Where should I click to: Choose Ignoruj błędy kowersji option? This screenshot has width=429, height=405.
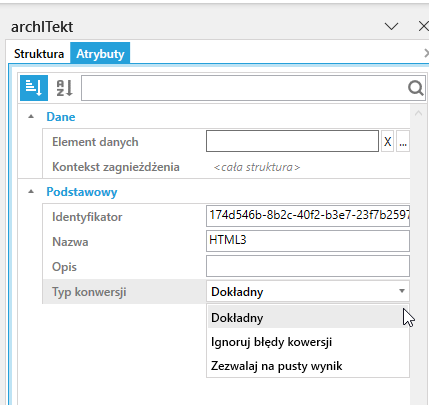pos(308,342)
